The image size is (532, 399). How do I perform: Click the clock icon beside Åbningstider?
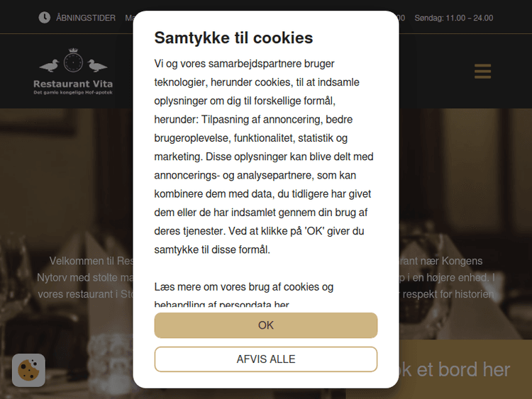point(45,18)
